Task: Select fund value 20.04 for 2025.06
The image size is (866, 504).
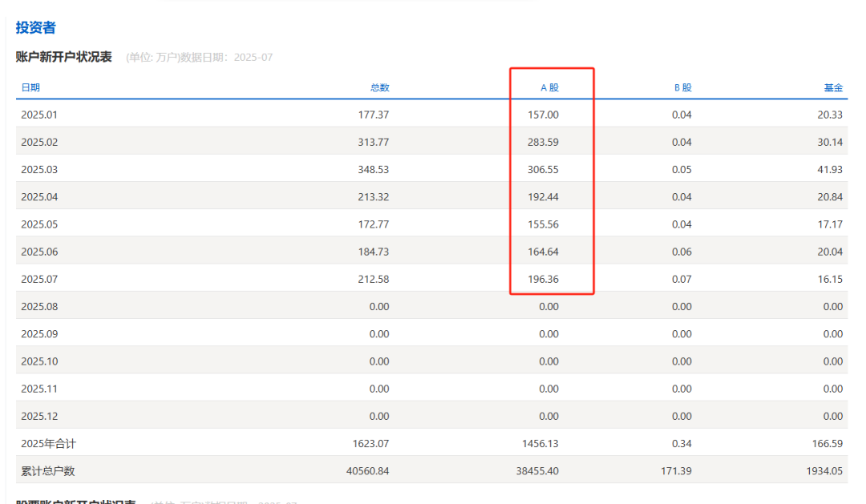Action: [830, 252]
